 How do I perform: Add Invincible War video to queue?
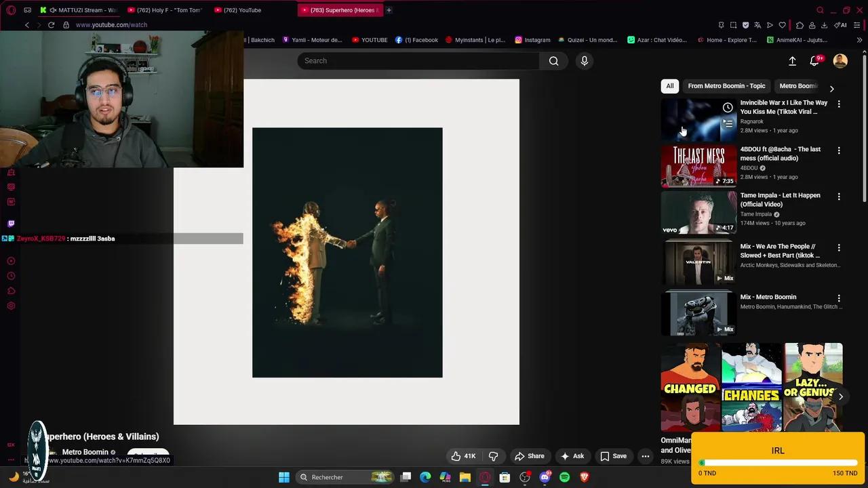tap(728, 124)
